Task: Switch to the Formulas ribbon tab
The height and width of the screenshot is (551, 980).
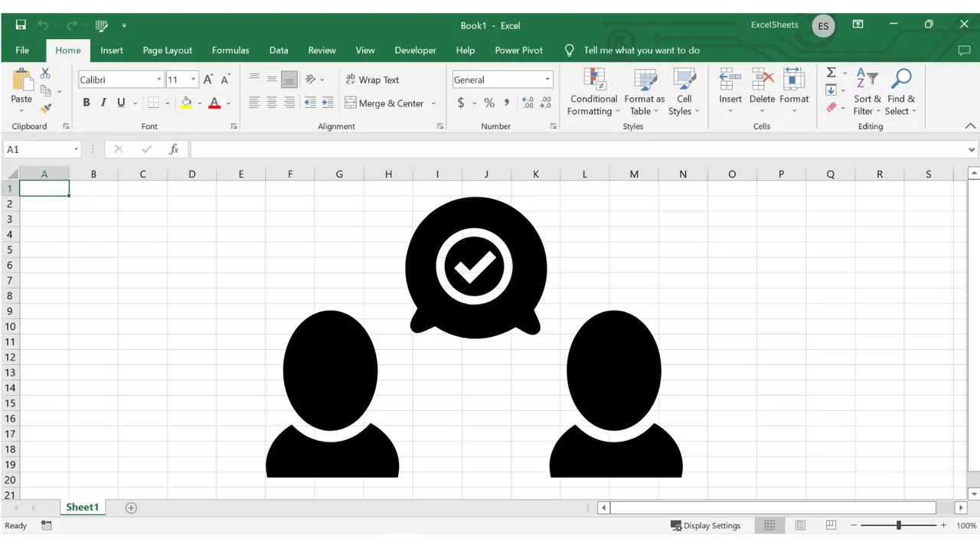Action: click(x=230, y=50)
